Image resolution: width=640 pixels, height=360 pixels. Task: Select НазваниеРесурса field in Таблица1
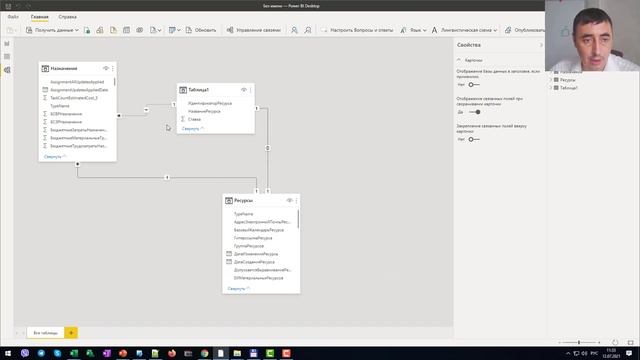[204, 111]
